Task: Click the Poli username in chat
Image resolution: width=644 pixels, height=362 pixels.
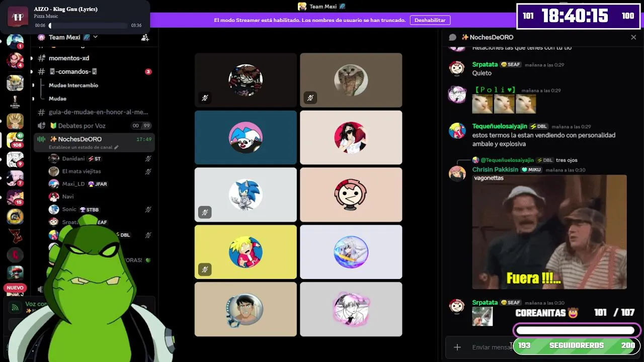Action: [496, 90]
